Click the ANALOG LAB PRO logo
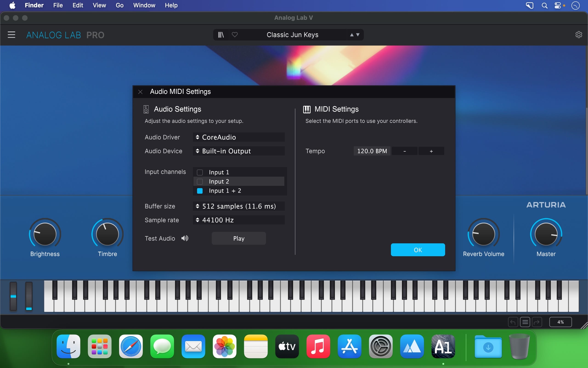Viewport: 588px width, 368px height. pyautogui.click(x=65, y=35)
